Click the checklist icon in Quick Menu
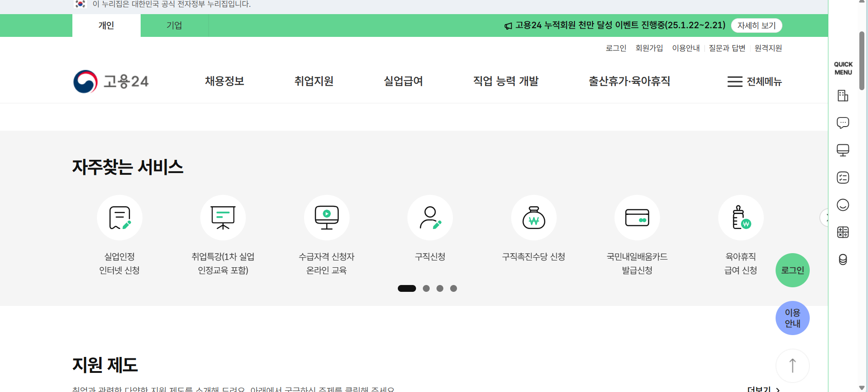 [x=843, y=178]
